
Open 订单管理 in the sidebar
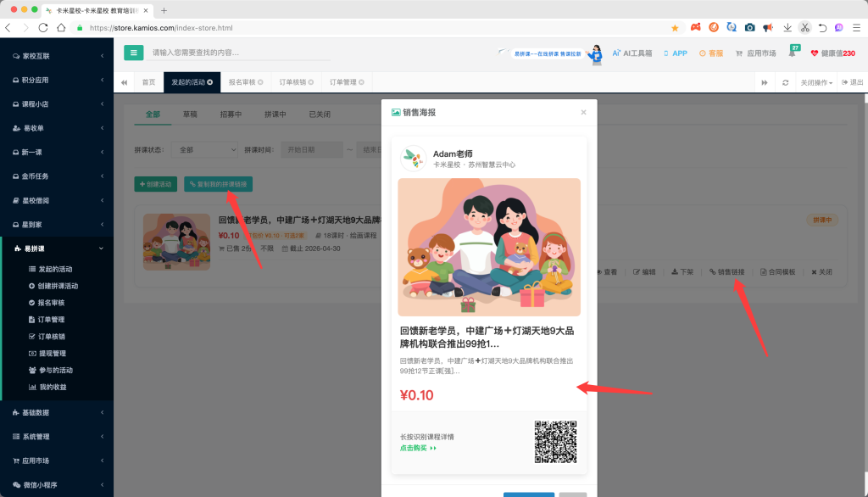click(x=47, y=320)
